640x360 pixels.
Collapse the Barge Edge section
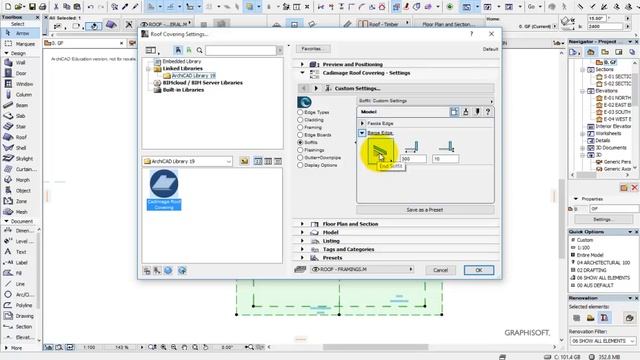pos(362,133)
